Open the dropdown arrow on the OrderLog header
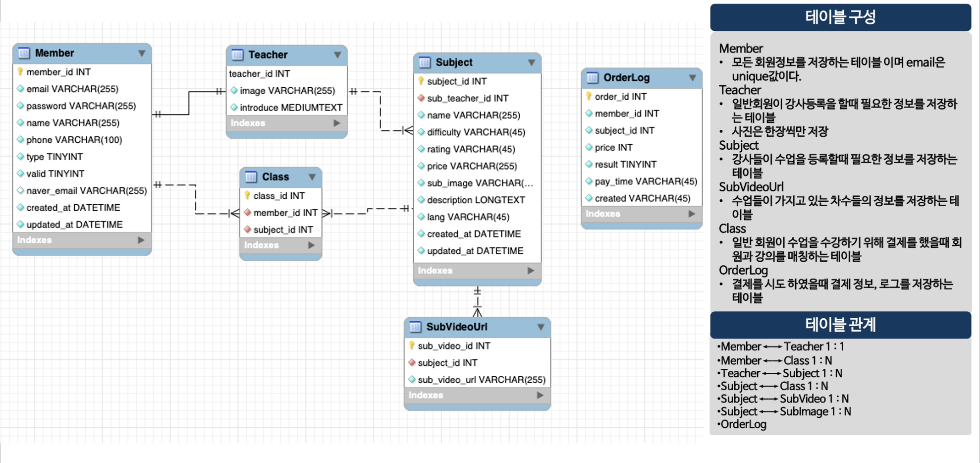Viewport: 980px width, 463px height. coord(692,77)
